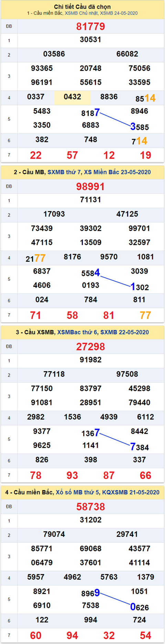This screenshot has height=644, width=165.
Task: Click red seventh prize number 71
Action: click(36, 315)
